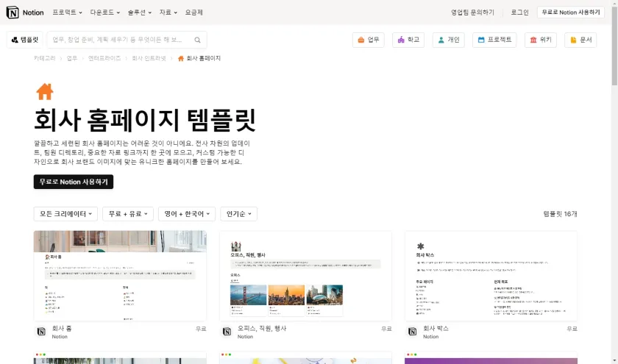Viewport: 618px width, 364px height.
Task: Open the 자료 menu
Action: pos(168,13)
